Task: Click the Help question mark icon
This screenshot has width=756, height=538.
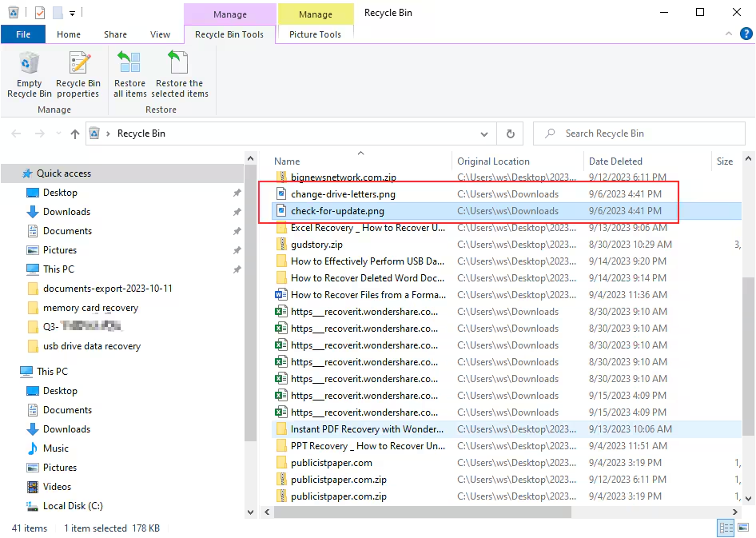Action: (x=746, y=34)
